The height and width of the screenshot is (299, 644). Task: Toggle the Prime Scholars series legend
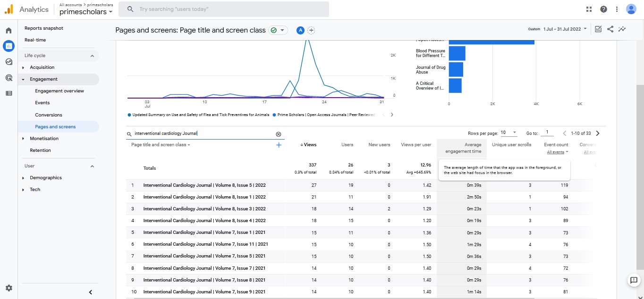tap(325, 115)
